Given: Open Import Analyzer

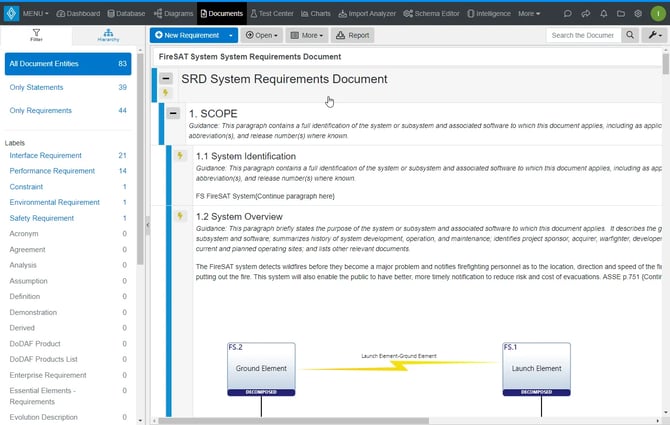Looking at the screenshot, I should [367, 14].
